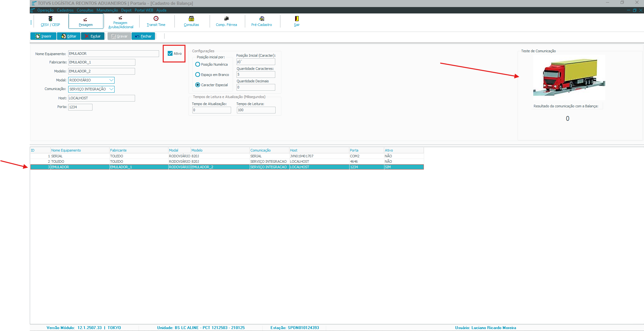The height and width of the screenshot is (331, 644).
Task: Select the SERIAL row in the equipment table
Action: (227, 156)
